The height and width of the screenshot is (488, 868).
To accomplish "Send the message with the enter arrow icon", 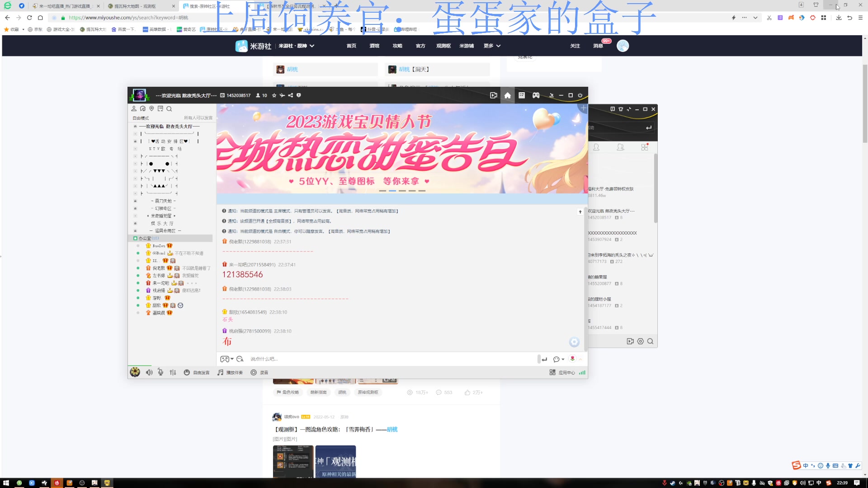I will 544,359.
